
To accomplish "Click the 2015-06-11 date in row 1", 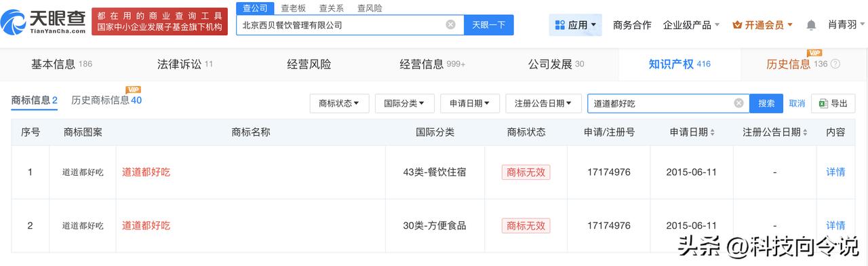I will (x=691, y=172).
